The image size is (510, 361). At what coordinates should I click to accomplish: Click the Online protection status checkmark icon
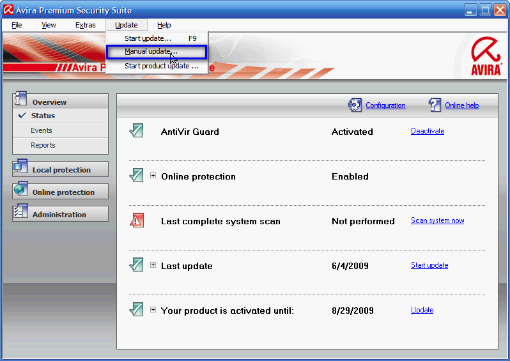click(x=136, y=175)
